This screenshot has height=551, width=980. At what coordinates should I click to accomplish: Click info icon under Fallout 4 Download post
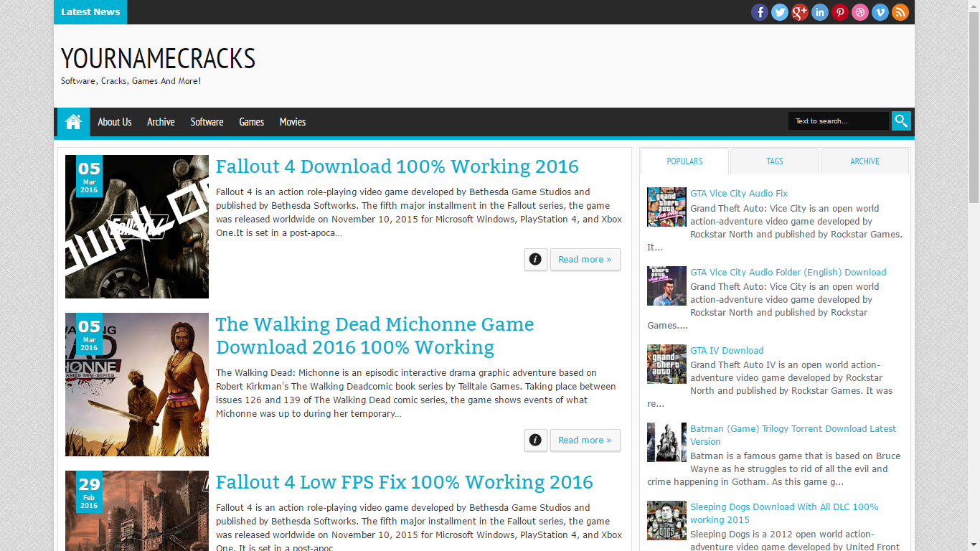(535, 260)
